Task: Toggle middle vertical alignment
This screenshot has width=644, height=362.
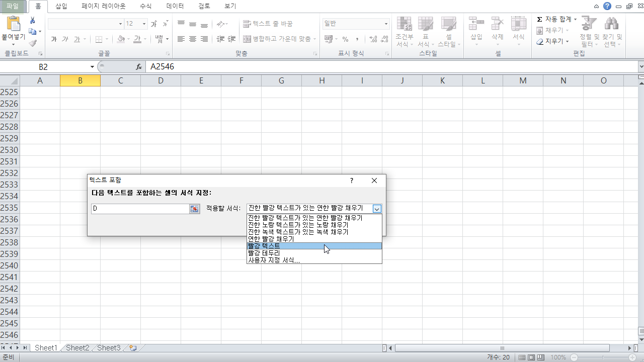Action: (193, 24)
